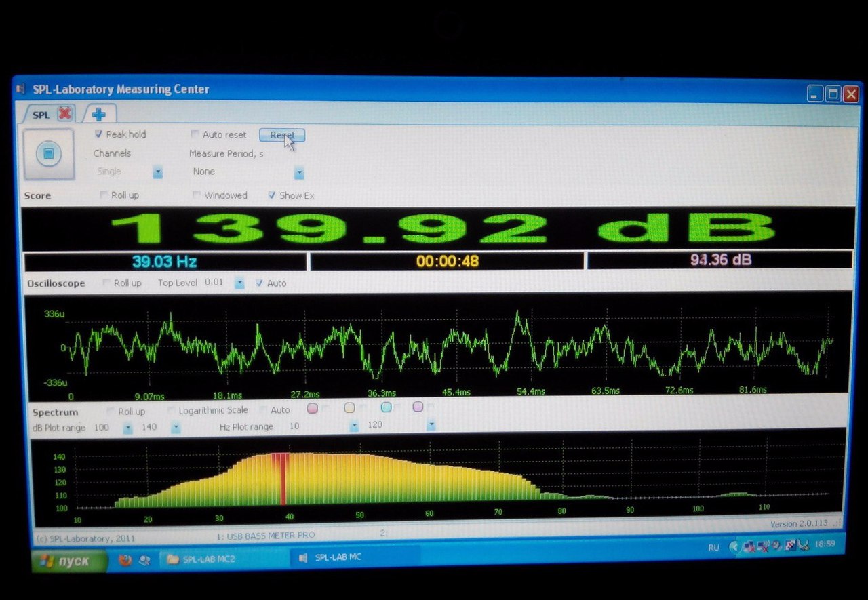Click the purple spectrum marker circle
Image resolution: width=868 pixels, height=600 pixels.
point(418,407)
